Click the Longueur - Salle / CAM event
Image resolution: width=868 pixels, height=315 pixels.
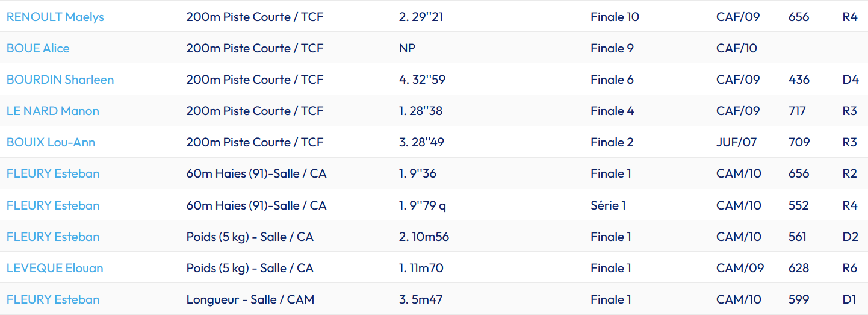point(250,299)
